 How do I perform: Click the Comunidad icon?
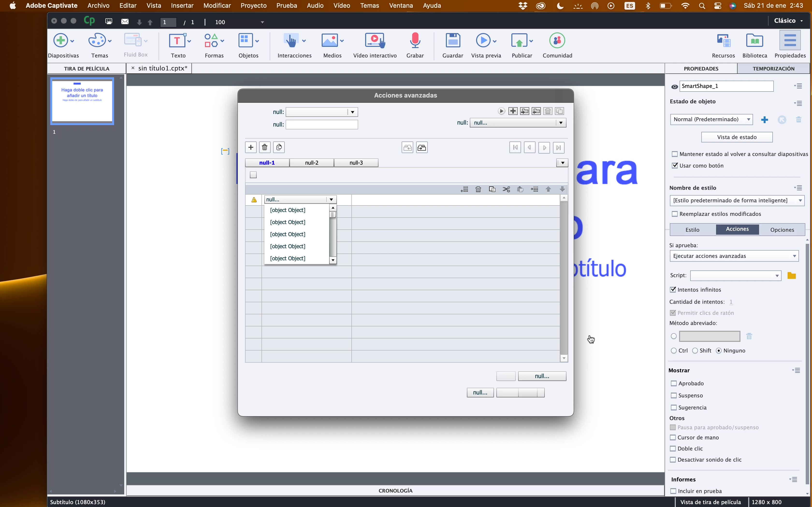coord(557,41)
